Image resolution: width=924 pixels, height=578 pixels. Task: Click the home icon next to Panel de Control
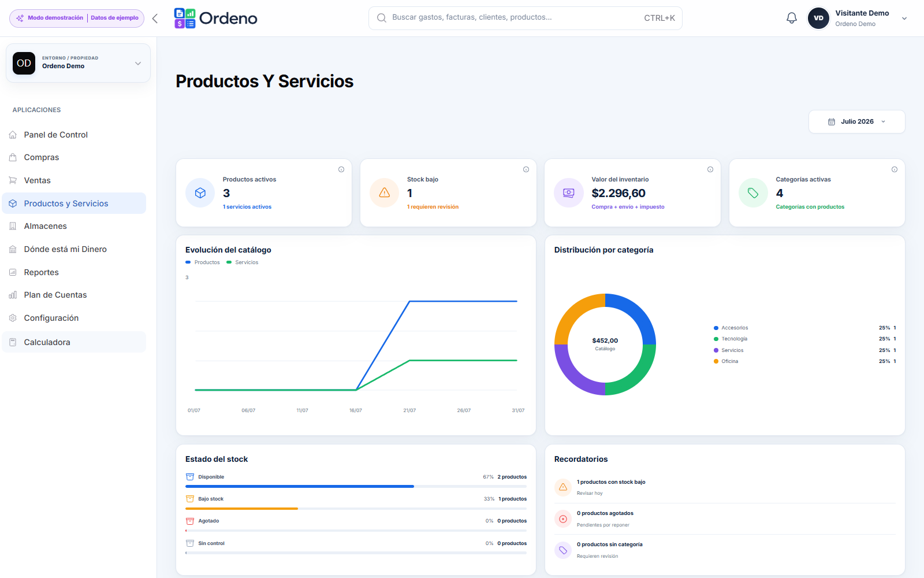[x=13, y=135]
